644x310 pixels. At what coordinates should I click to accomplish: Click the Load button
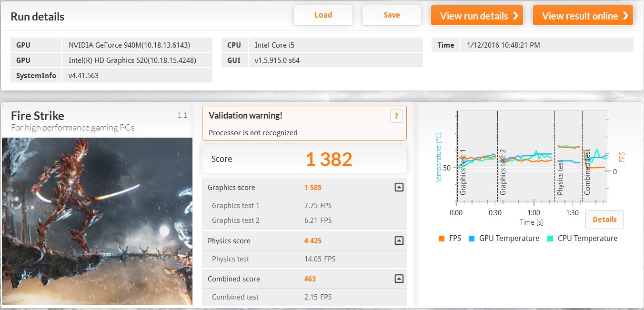click(323, 15)
